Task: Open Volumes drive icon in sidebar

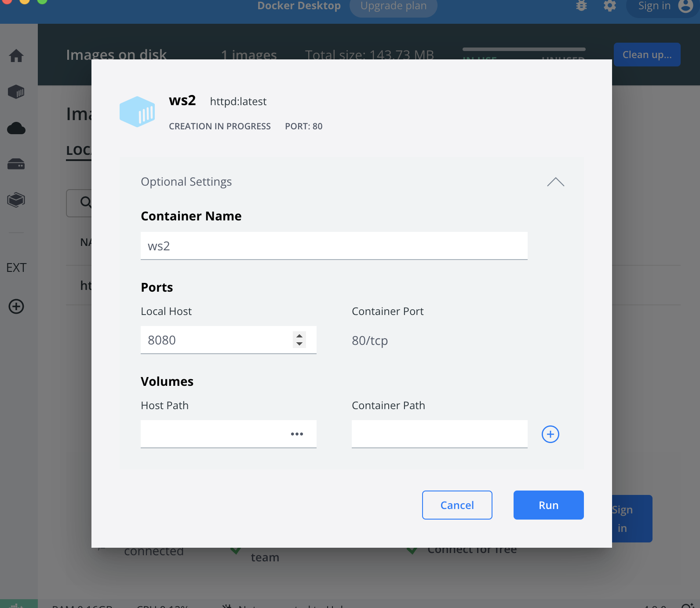Action: pos(16,165)
